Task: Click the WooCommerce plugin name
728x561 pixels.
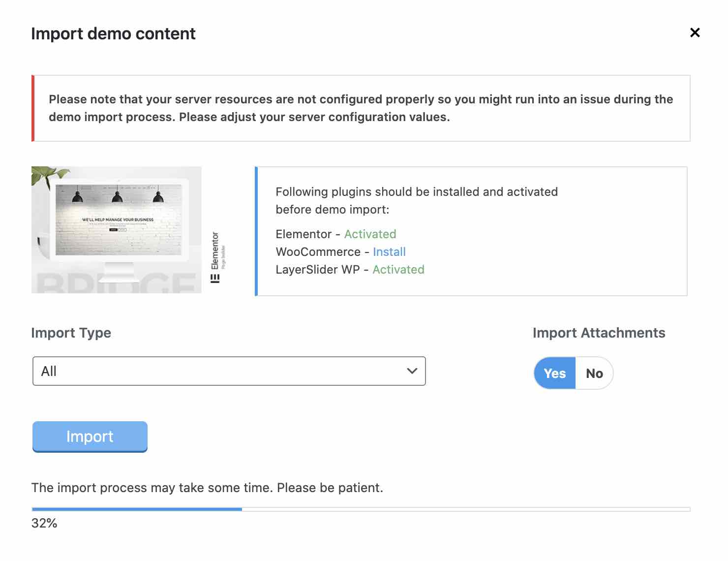Action: [318, 252]
